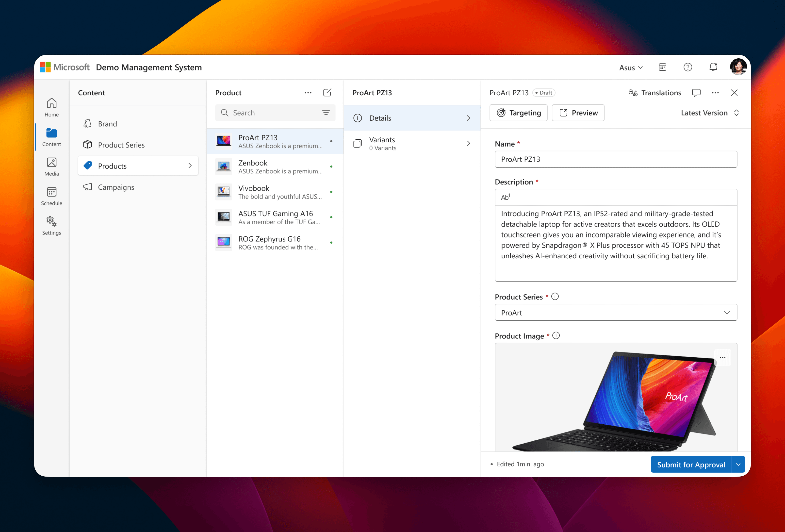
Task: Click the search filter icon
Action: [x=326, y=113]
